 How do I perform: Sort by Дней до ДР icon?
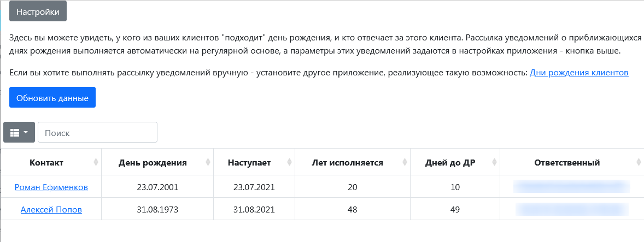494,163
